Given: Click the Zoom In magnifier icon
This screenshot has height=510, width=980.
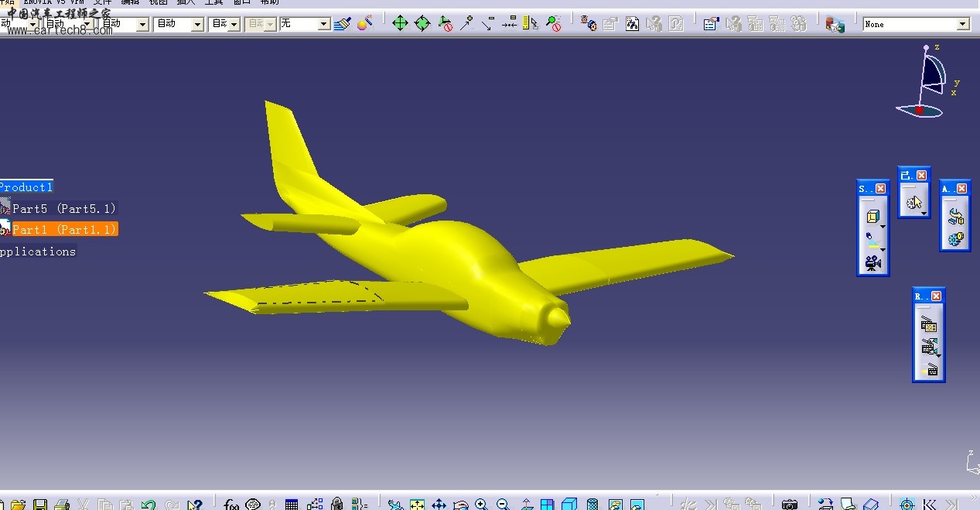Looking at the screenshot, I should click(481, 505).
